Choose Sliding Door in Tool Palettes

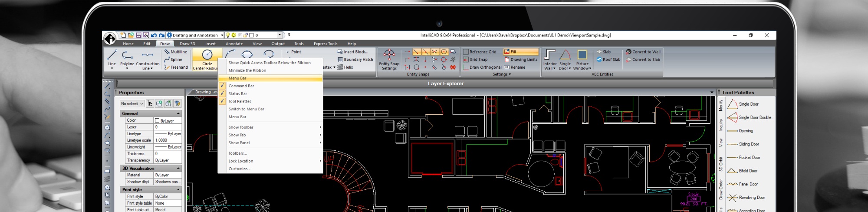point(743,144)
